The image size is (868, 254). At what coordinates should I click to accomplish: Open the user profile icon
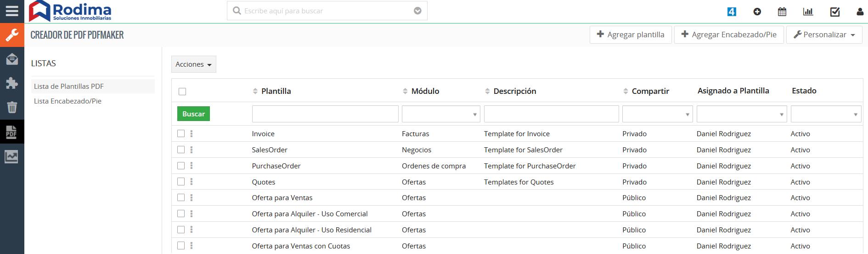[860, 12]
